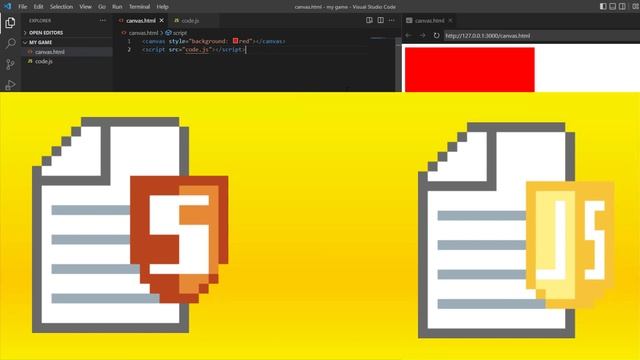640x360 pixels.
Task: Click the preview back arrow
Action: pyautogui.click(x=409, y=36)
